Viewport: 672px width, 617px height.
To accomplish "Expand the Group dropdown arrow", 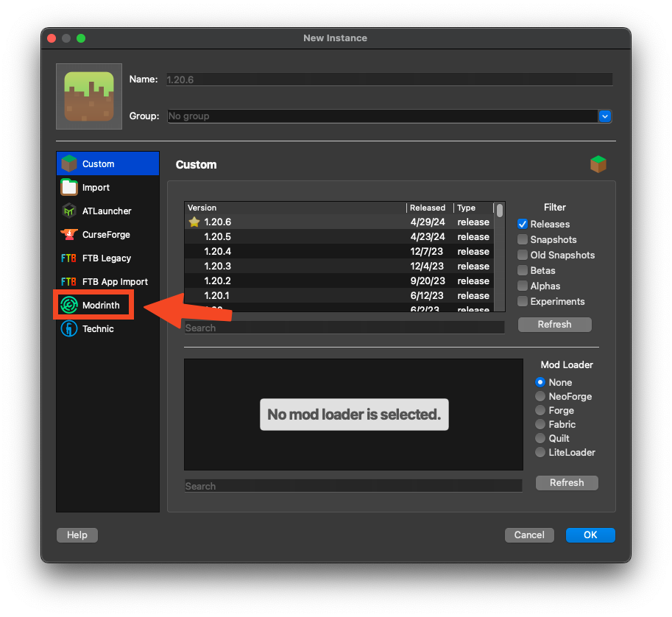I will click(x=605, y=116).
